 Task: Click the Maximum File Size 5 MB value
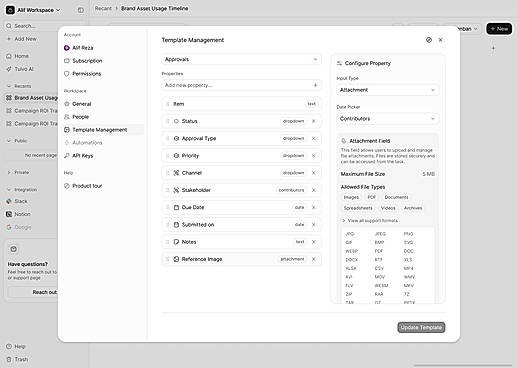click(x=428, y=174)
